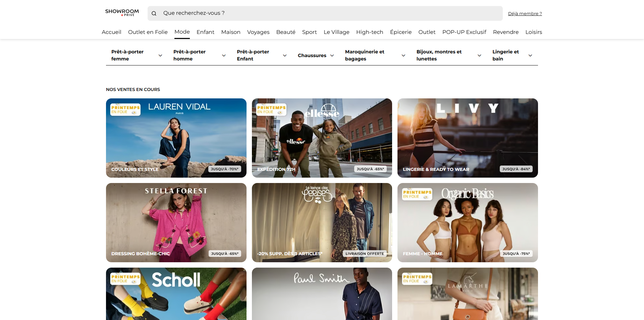Screen dimensions: 644x320
Task: Click the 'LINGERIE & READY TO WEAR' caption
Action: click(x=436, y=170)
